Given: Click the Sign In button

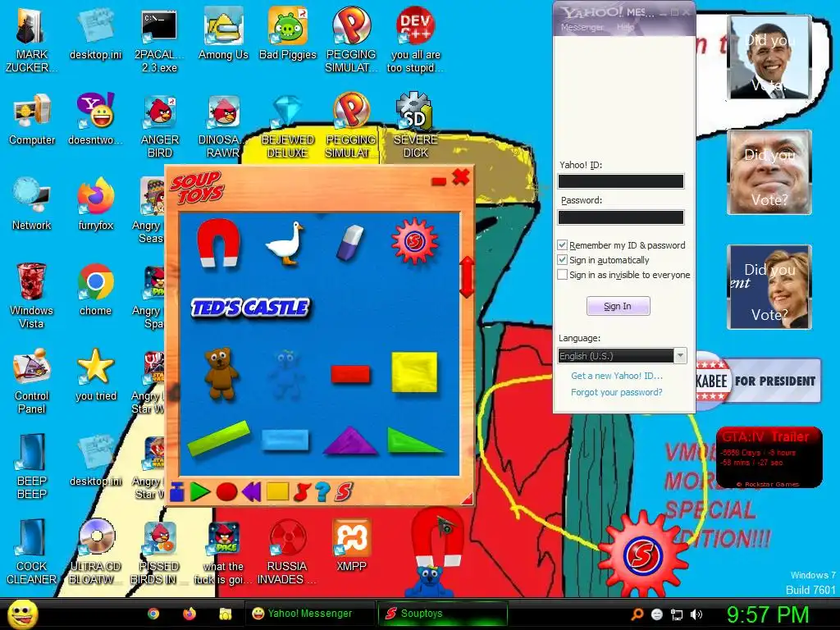Looking at the screenshot, I should pos(619,306).
